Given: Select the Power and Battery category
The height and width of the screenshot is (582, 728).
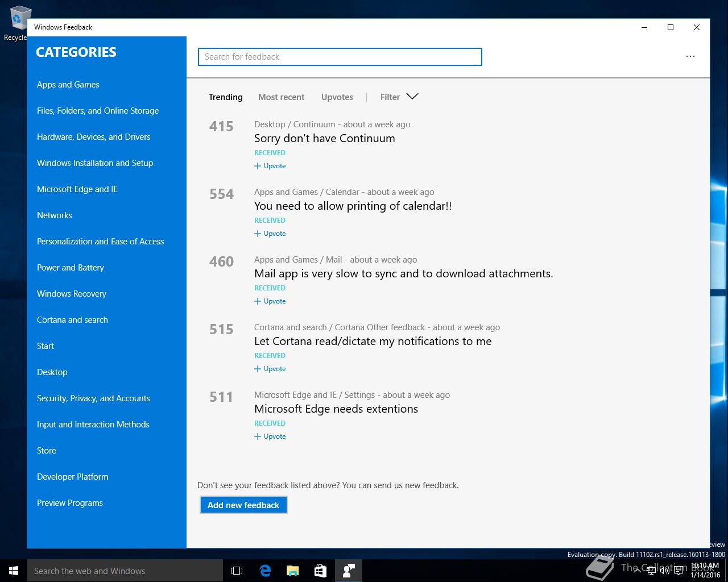Looking at the screenshot, I should [71, 268].
